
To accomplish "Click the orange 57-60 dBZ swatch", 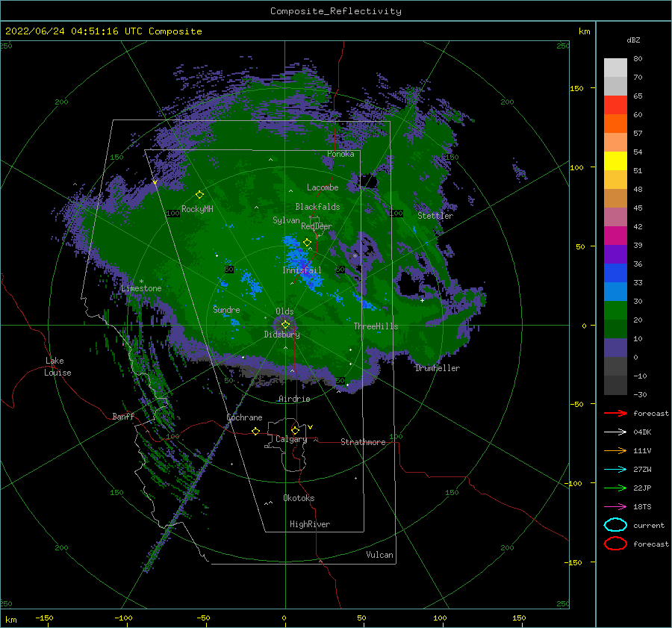I will click(615, 124).
